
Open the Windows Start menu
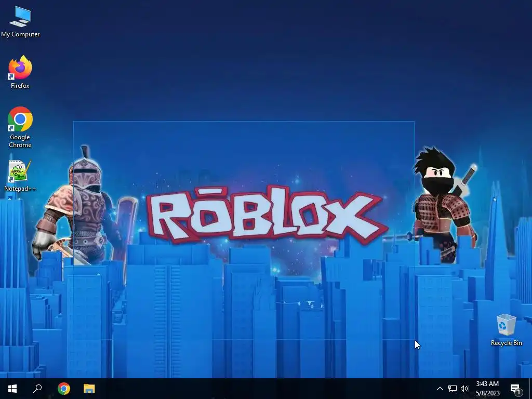[12, 389]
